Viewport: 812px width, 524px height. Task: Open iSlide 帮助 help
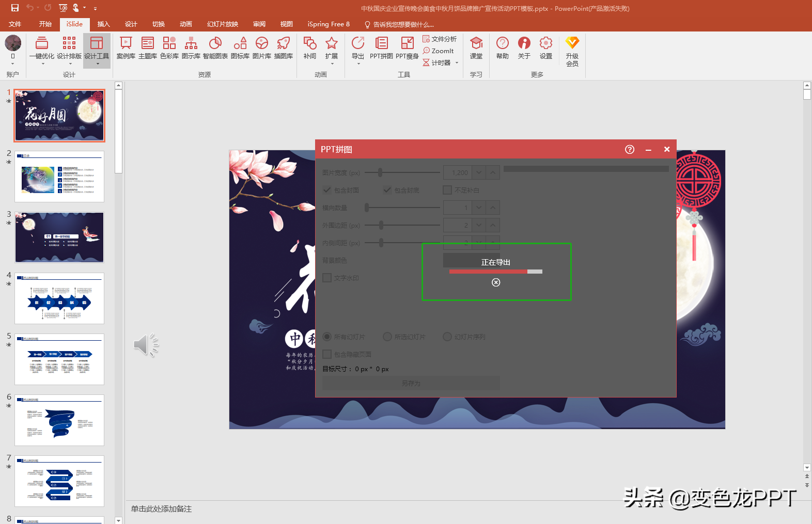pos(503,49)
